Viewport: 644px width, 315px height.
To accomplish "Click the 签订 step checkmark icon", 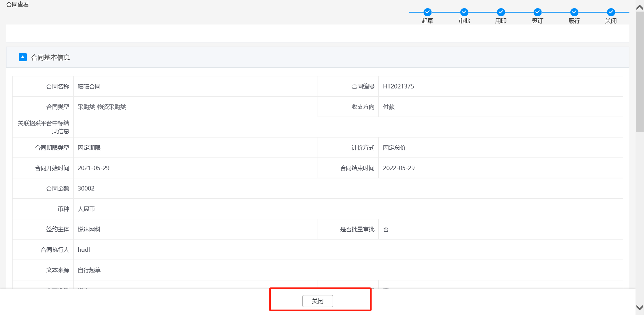I will 537,12.
